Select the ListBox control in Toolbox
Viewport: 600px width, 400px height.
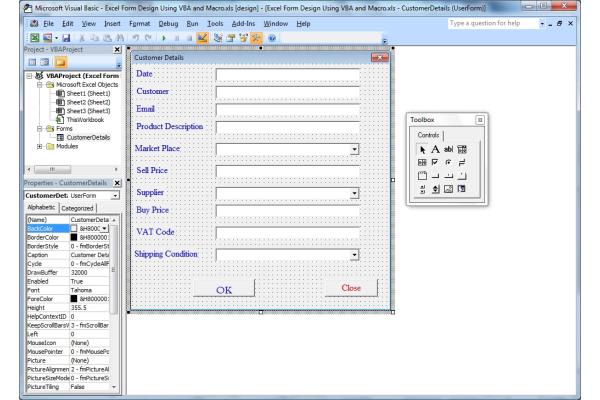(422, 163)
